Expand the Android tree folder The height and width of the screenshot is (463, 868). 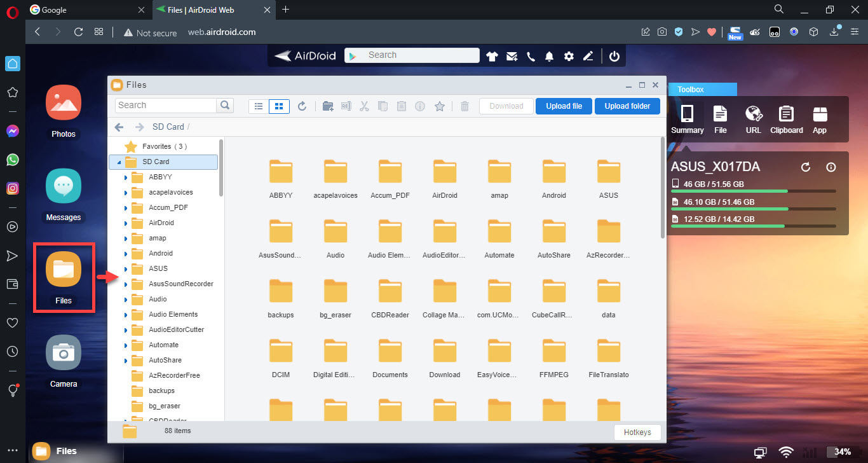(x=126, y=254)
